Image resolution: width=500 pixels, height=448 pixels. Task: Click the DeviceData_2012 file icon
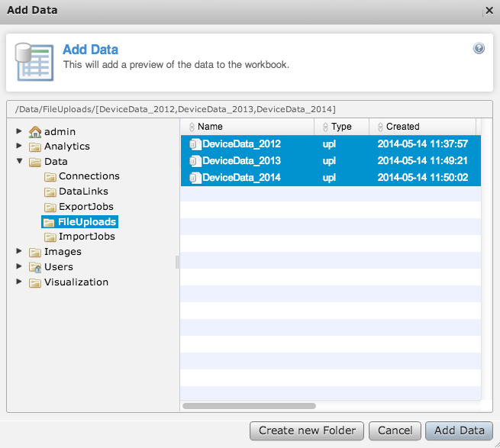coord(195,144)
